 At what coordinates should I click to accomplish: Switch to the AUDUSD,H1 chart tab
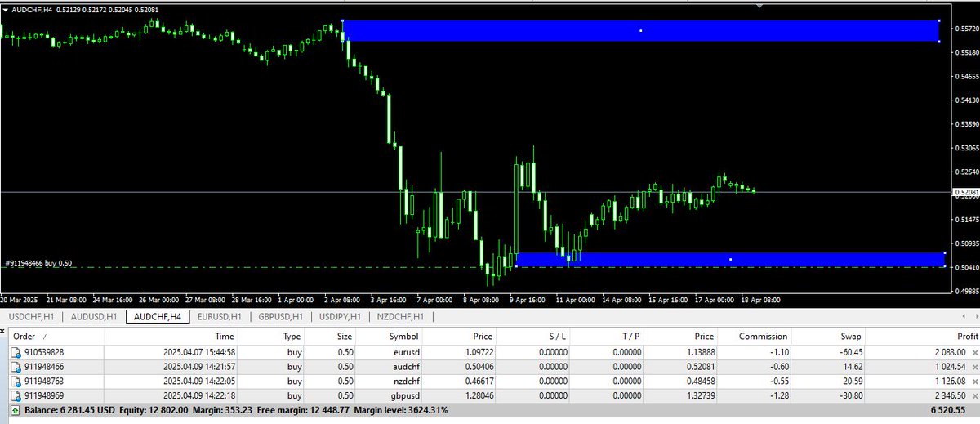94,317
